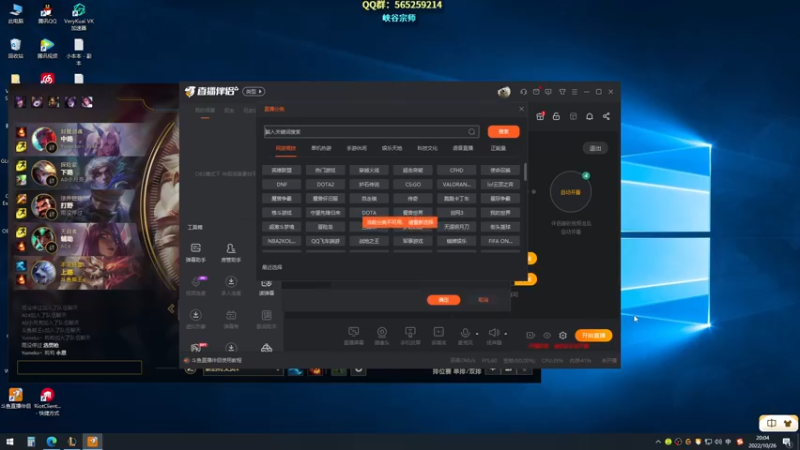Screen dimensions: 800x450
Task: Click the search magnifier icon in category field
Action: tap(471, 132)
